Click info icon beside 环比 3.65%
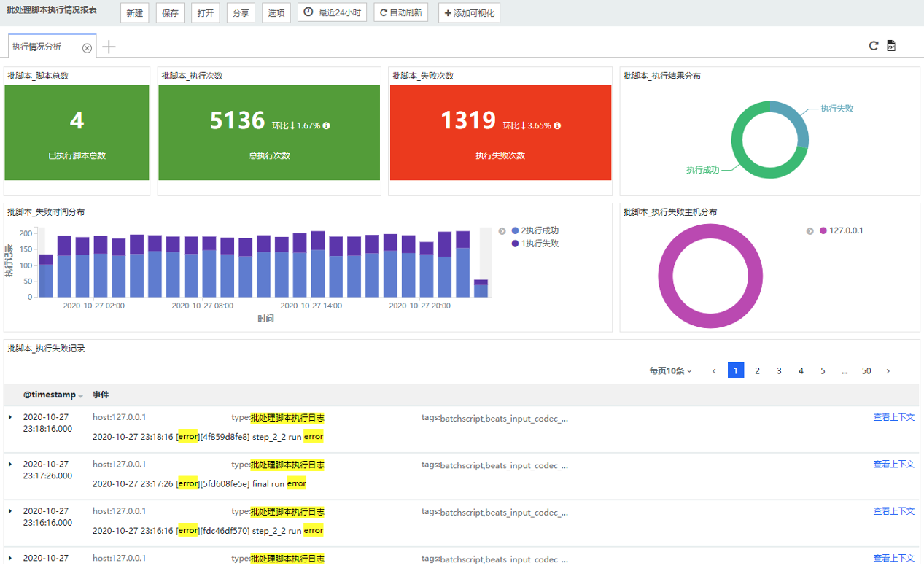Screen dimensions: 924x571 coord(557,125)
